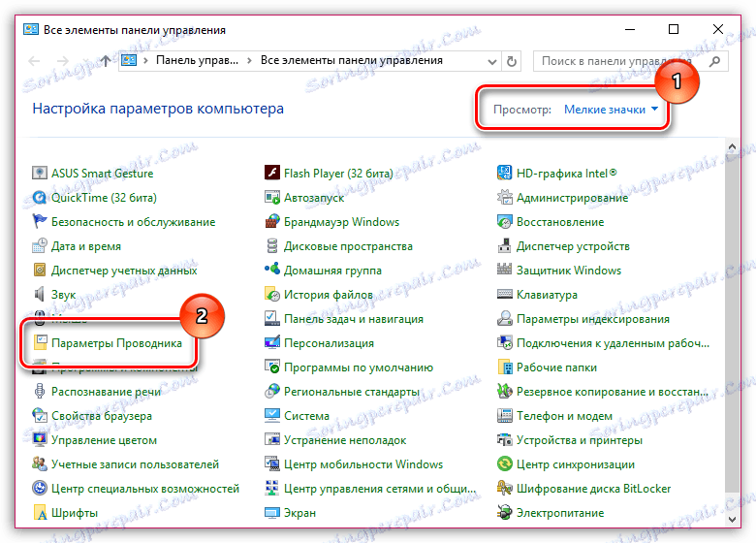Screen dimensions: 756x543
Task: Click the scrollbar up arrow
Action: [732, 146]
